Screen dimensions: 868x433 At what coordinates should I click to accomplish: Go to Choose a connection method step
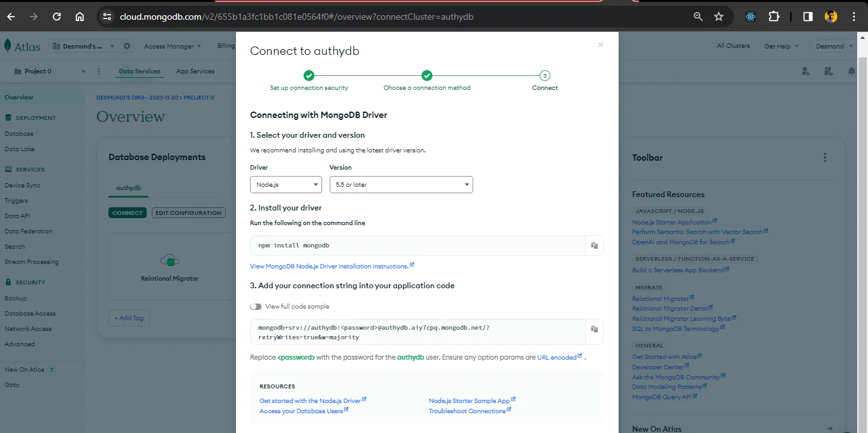[x=427, y=81]
